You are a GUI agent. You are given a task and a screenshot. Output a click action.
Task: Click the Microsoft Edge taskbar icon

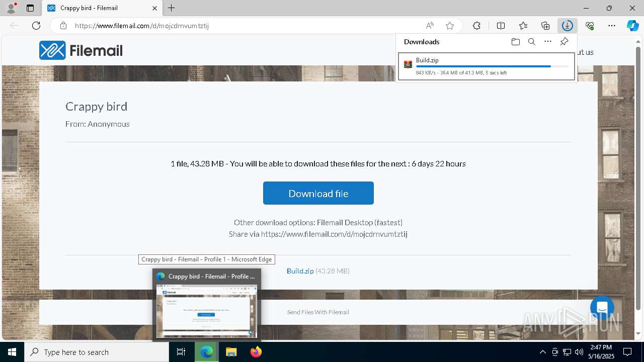click(206, 352)
